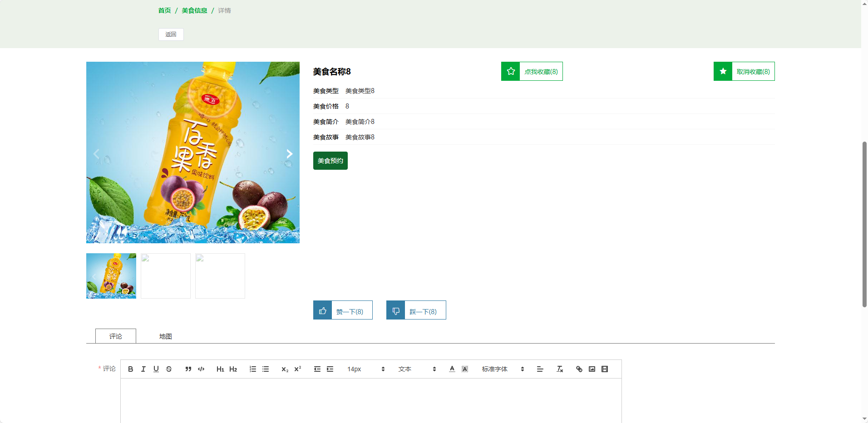This screenshot has width=868, height=423.
Task: Switch to the 评论 tab
Action: [116, 336]
